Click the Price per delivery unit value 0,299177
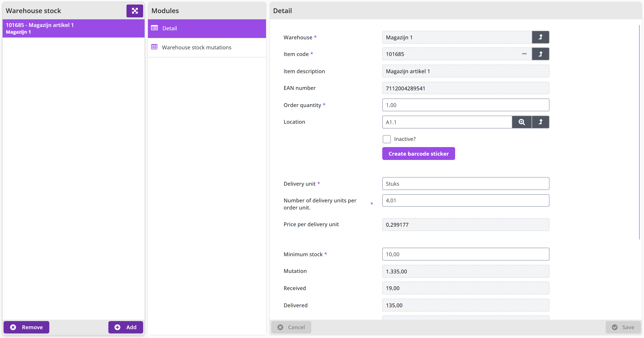 (x=466, y=225)
